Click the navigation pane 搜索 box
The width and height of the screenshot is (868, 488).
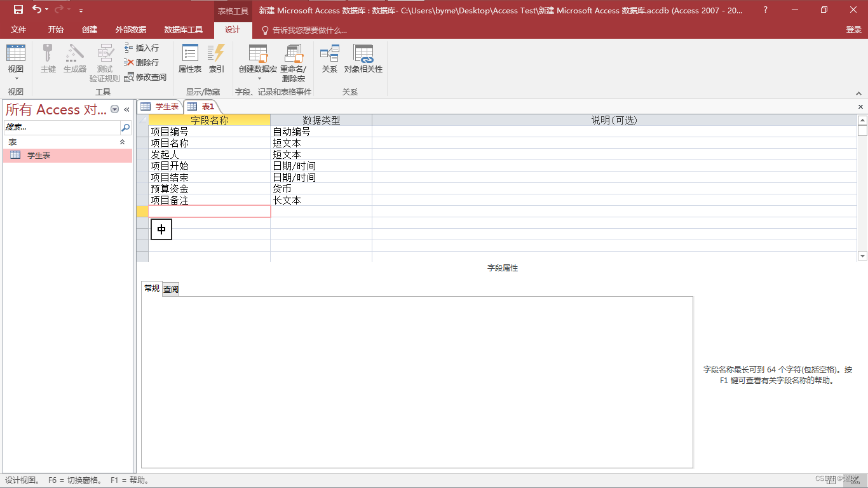(62, 127)
